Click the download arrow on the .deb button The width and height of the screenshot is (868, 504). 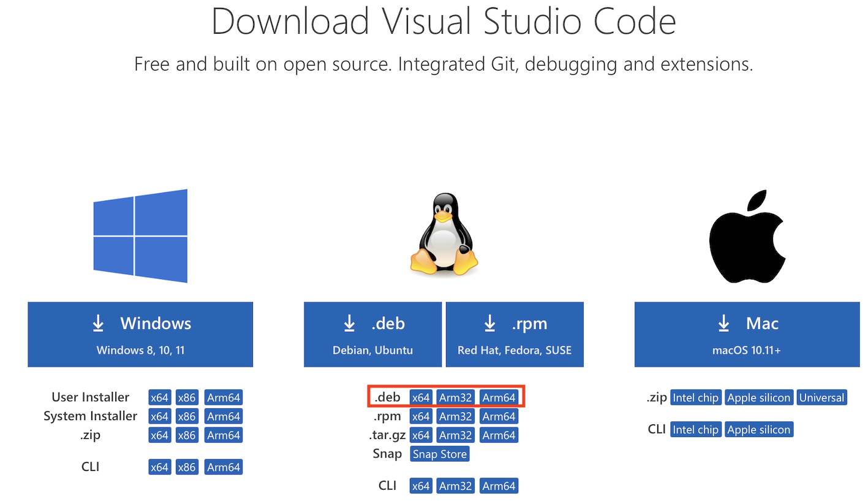tap(349, 323)
